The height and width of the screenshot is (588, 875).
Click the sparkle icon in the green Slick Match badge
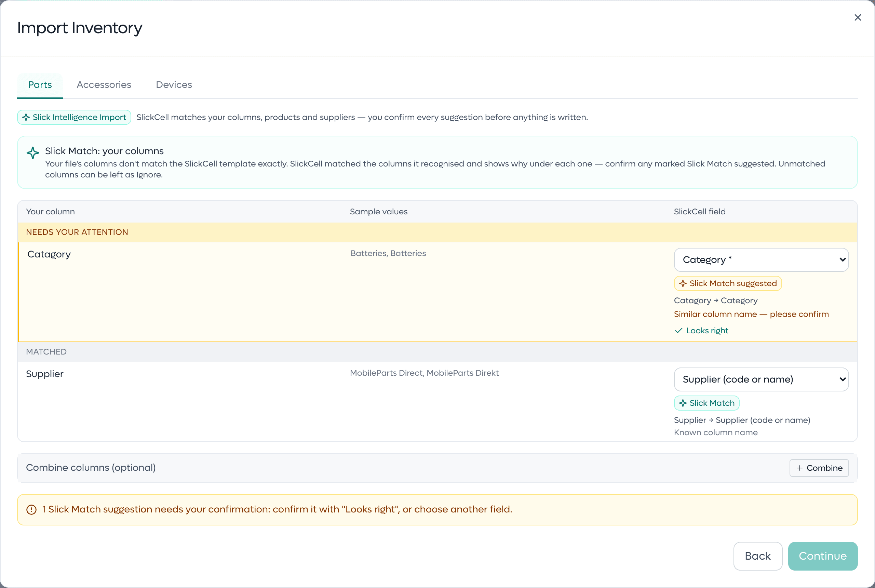pos(683,403)
